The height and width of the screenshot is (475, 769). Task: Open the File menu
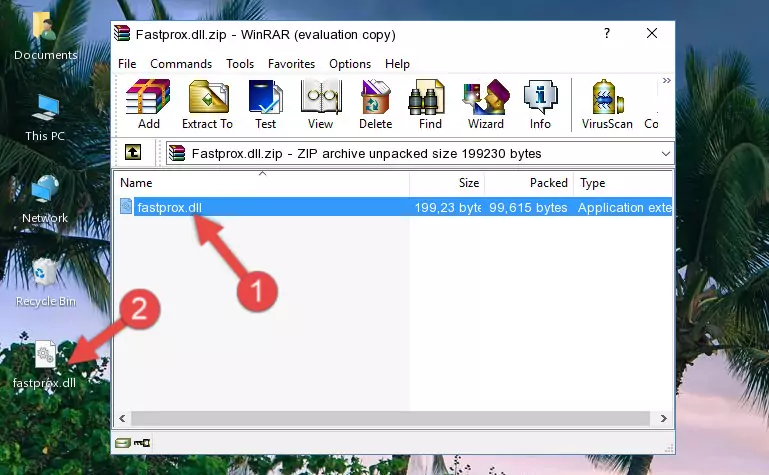pos(127,64)
